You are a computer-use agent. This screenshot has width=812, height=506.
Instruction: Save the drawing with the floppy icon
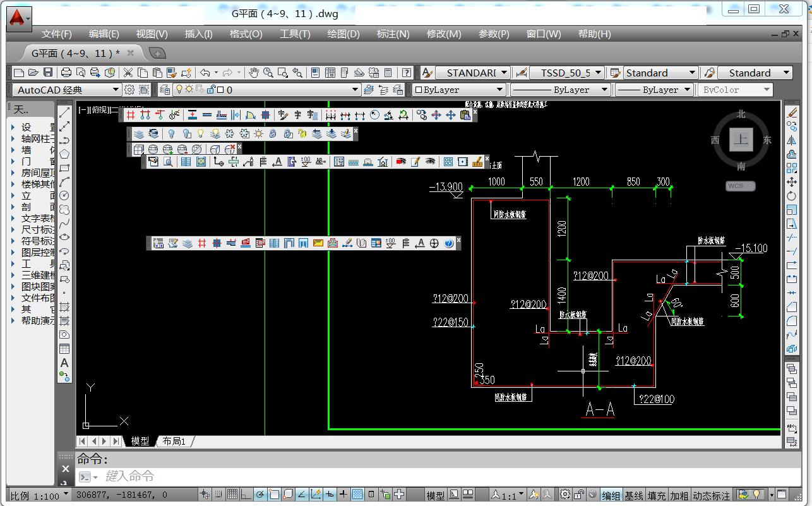(48, 73)
